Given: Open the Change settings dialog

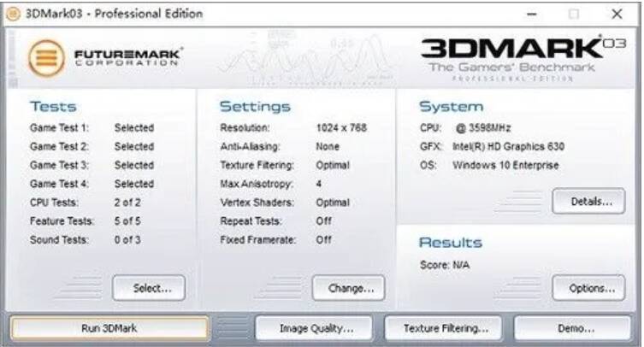Looking at the screenshot, I should 349,288.
